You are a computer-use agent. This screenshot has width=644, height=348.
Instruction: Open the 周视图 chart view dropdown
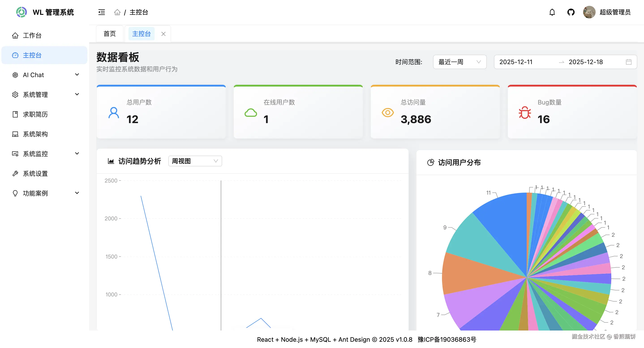coord(195,161)
